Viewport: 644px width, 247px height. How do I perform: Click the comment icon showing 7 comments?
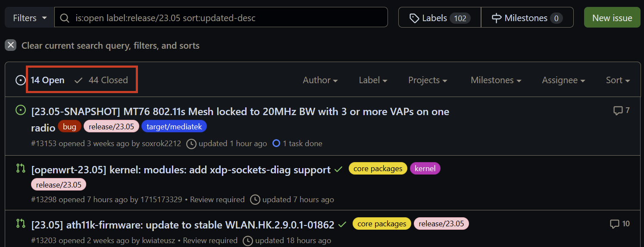[x=618, y=111]
